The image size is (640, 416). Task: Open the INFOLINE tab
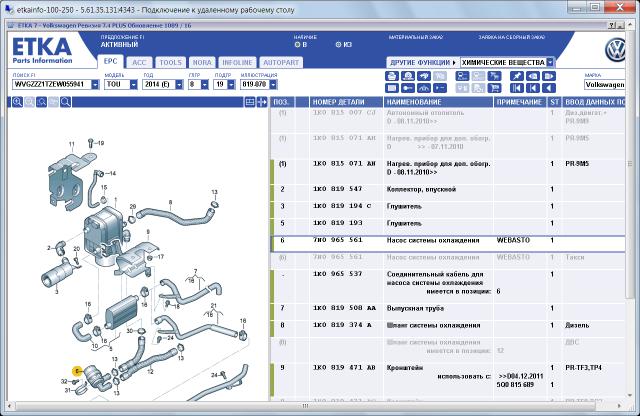click(x=237, y=62)
